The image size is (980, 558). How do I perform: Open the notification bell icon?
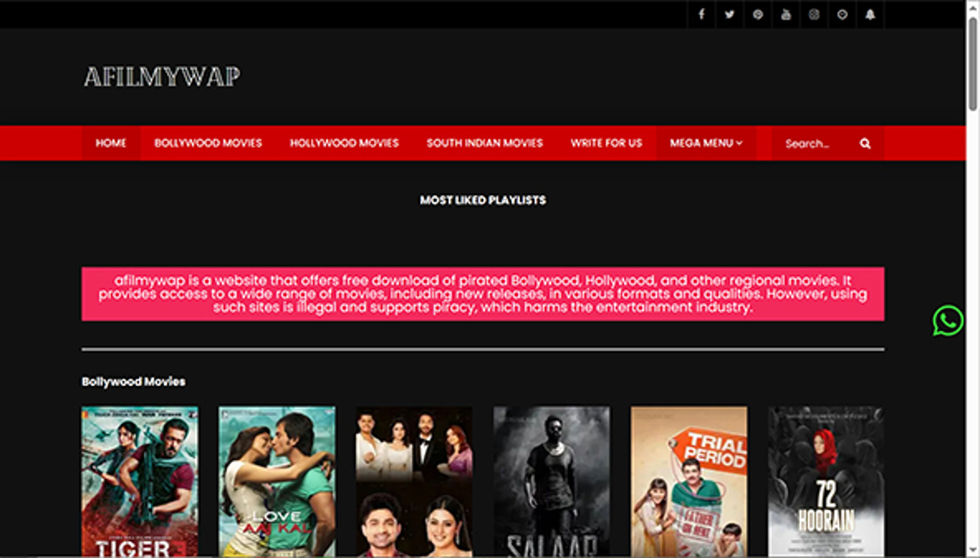point(871,15)
